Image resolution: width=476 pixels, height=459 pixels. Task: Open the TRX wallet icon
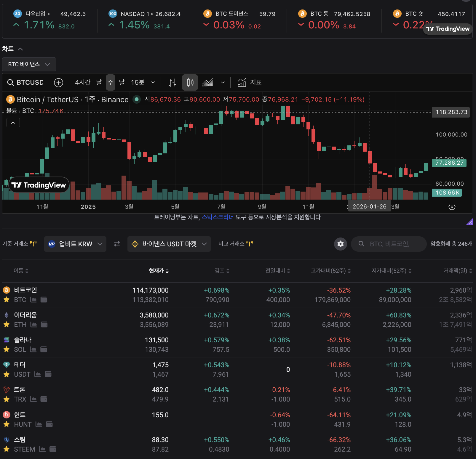pos(44,399)
